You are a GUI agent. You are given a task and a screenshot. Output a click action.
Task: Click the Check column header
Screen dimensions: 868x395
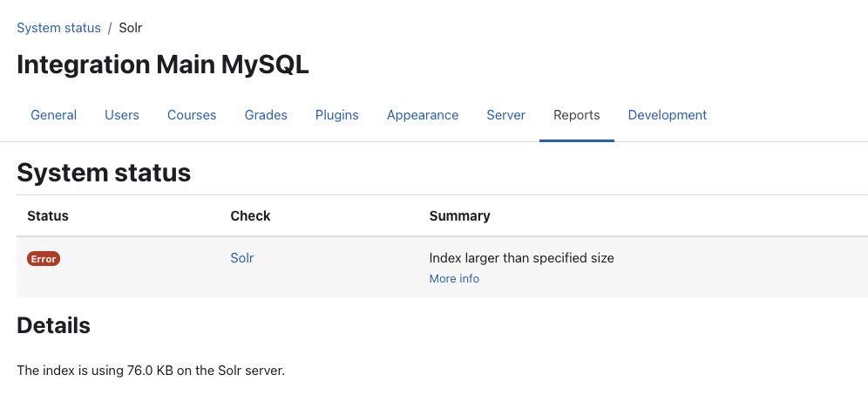coord(250,216)
